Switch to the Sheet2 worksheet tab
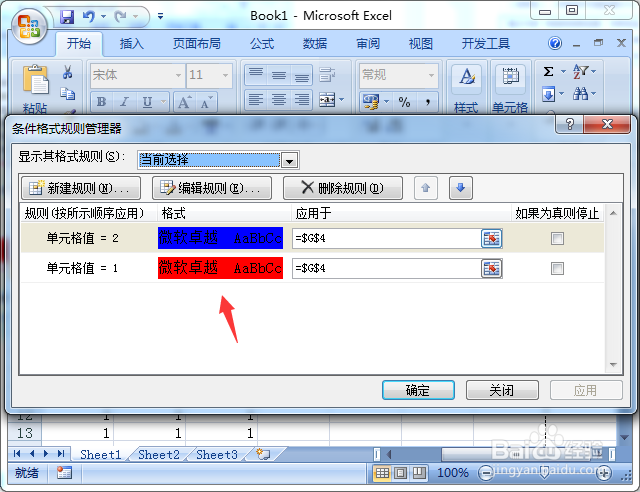Viewport: 640px width, 492px height. (x=159, y=454)
